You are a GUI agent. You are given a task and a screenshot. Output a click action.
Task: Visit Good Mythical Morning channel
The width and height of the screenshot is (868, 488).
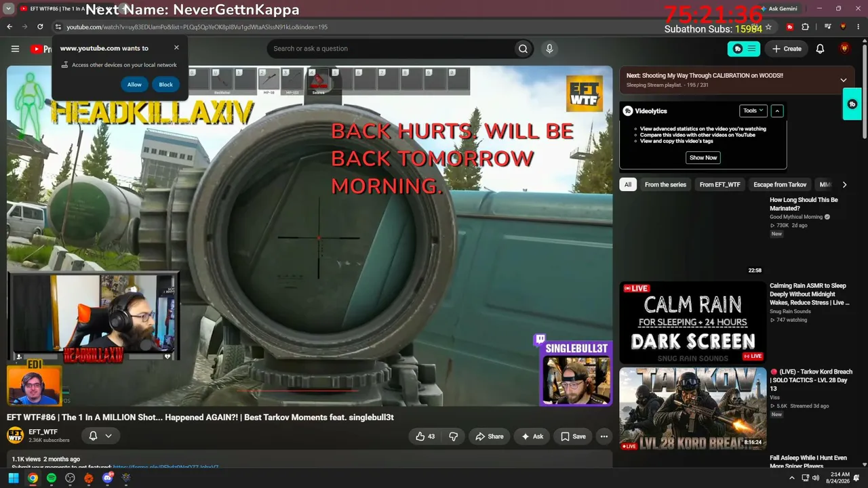pyautogui.click(x=796, y=217)
